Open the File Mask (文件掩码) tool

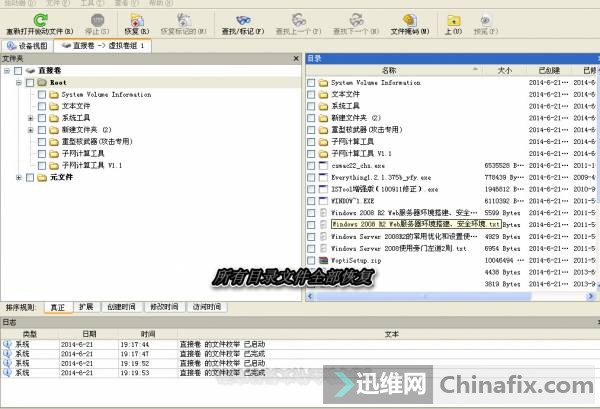click(410, 20)
